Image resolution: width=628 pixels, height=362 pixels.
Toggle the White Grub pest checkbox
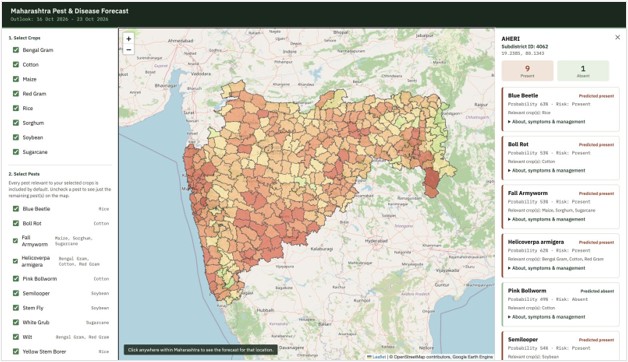click(16, 322)
